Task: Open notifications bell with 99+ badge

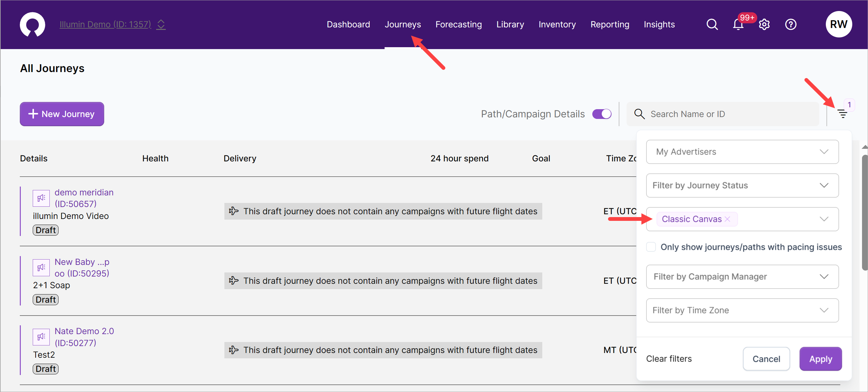Action: pos(738,24)
